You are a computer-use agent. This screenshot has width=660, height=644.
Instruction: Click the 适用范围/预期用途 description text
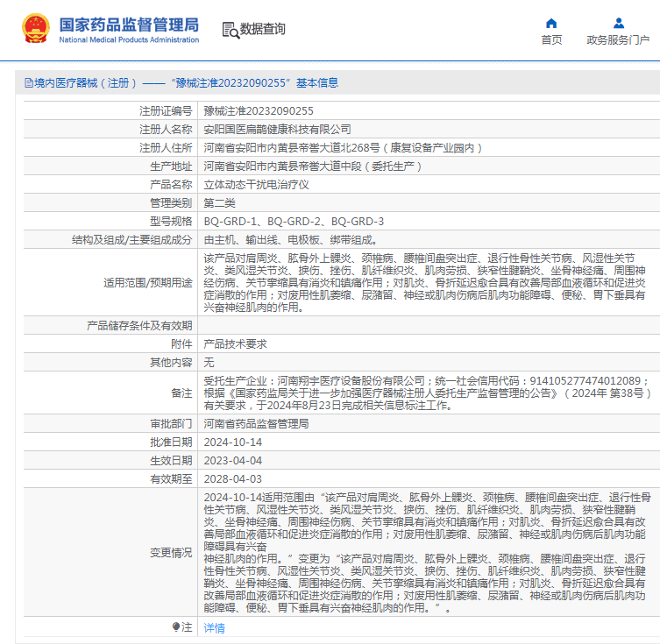coord(425,283)
